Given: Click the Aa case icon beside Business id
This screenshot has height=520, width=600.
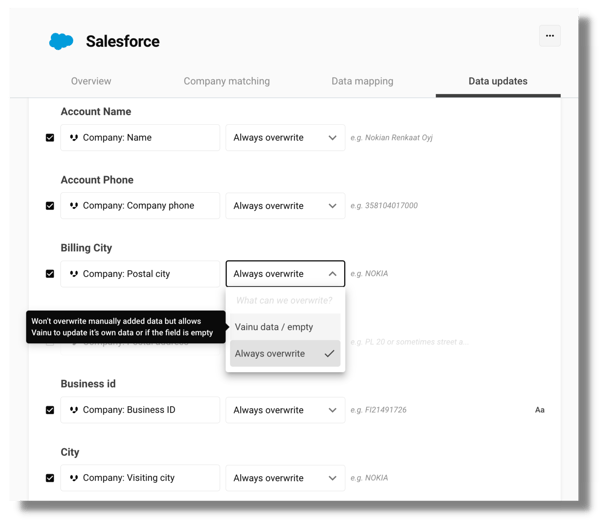Looking at the screenshot, I should click(x=540, y=410).
